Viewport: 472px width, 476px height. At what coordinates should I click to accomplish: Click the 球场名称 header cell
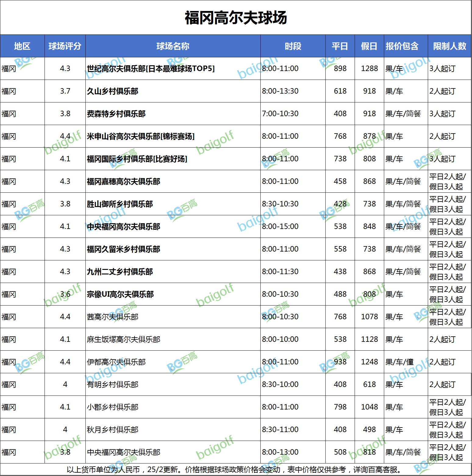(x=173, y=46)
